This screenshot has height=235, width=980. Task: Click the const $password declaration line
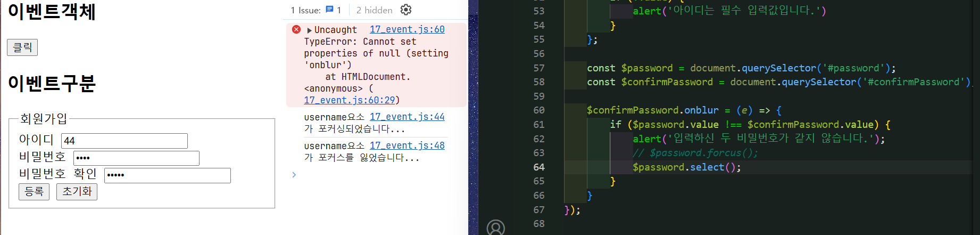741,68
